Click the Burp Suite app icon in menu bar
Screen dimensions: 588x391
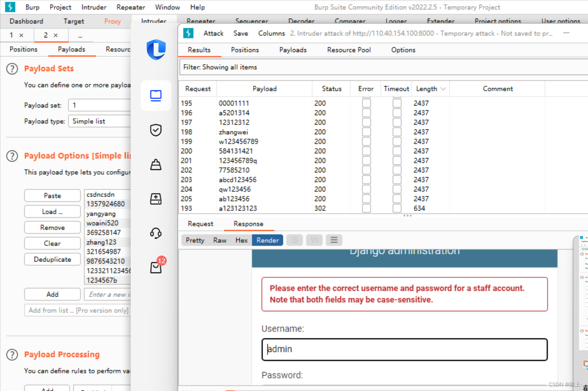click(x=9, y=7)
